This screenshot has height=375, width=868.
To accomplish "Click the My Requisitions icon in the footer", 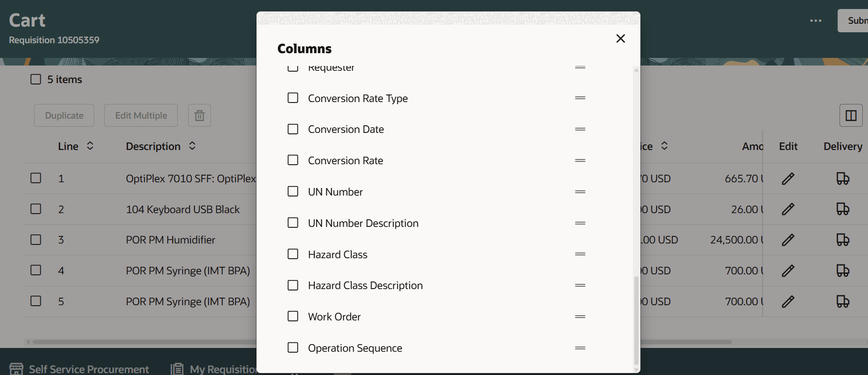I will tap(176, 368).
